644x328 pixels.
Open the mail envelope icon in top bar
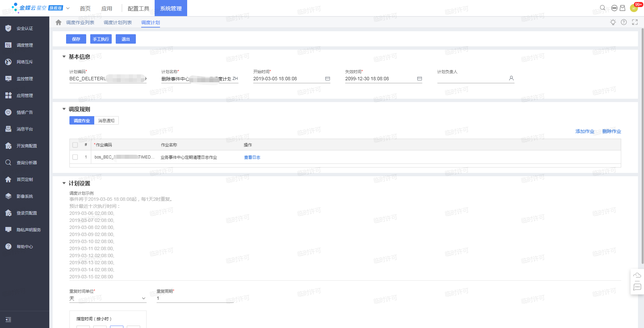(x=623, y=8)
